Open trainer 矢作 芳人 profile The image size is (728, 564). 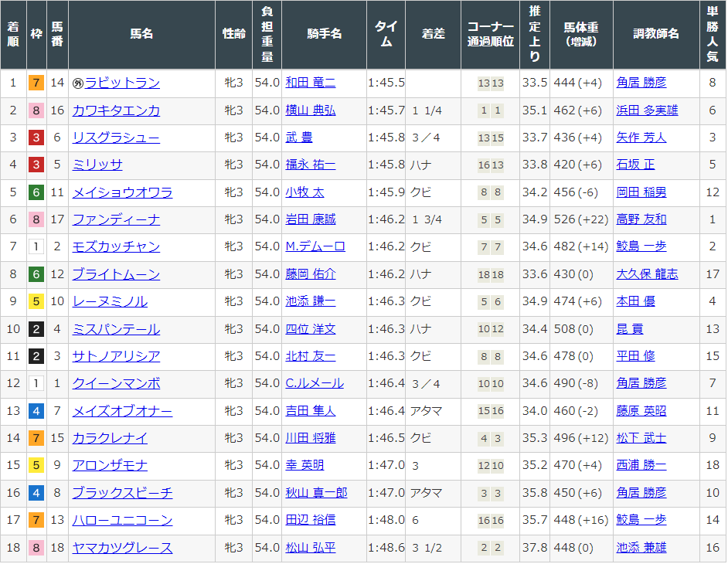pos(641,138)
